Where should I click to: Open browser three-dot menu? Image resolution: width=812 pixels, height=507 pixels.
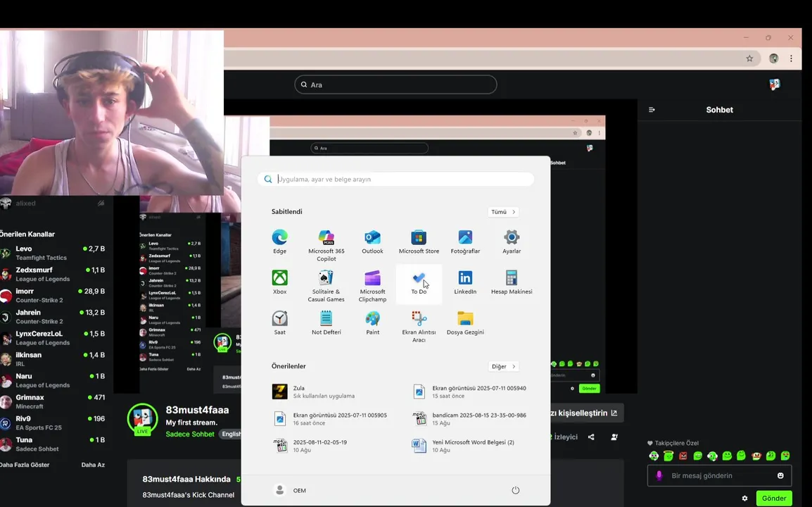791,58
